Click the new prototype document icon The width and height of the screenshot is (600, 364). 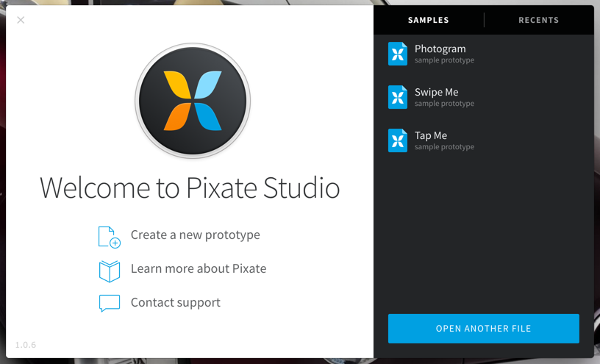point(110,238)
